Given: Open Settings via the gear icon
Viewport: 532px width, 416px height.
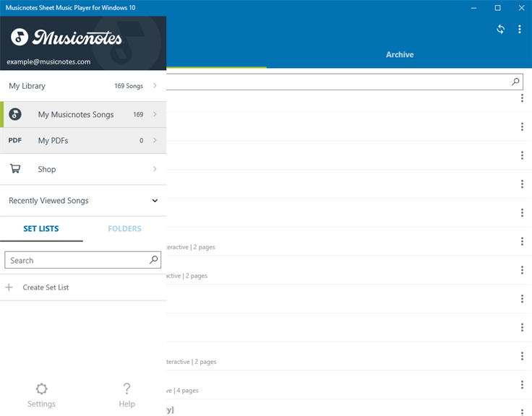Looking at the screenshot, I should point(41,389).
